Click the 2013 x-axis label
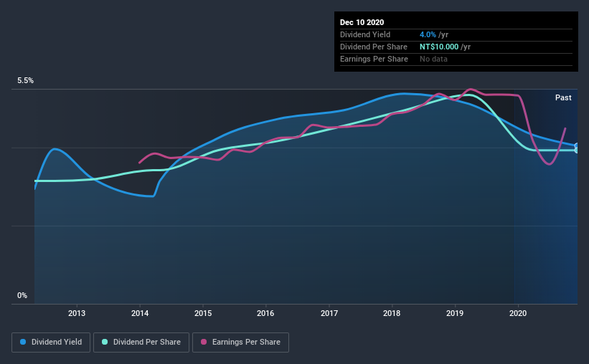 click(77, 313)
